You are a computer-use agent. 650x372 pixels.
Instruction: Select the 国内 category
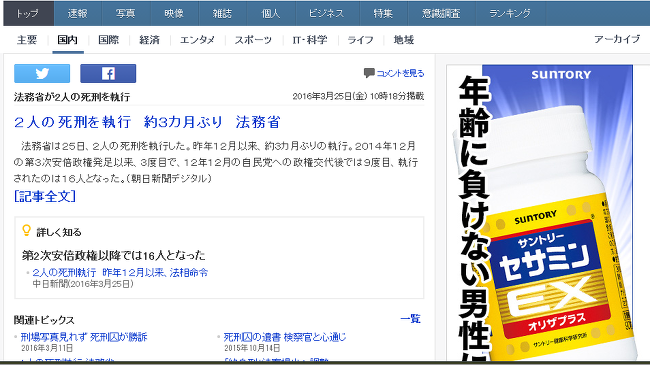(x=68, y=40)
